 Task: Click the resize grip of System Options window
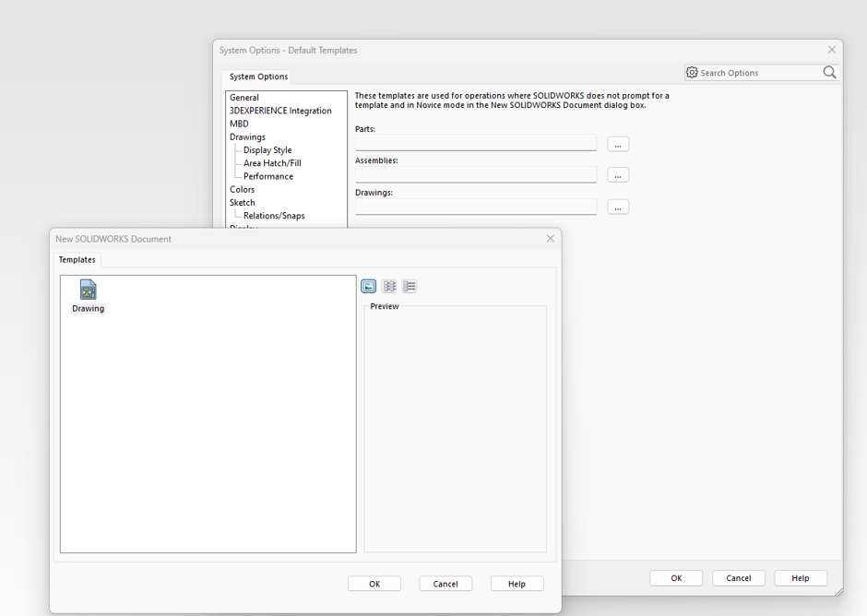[838, 592]
